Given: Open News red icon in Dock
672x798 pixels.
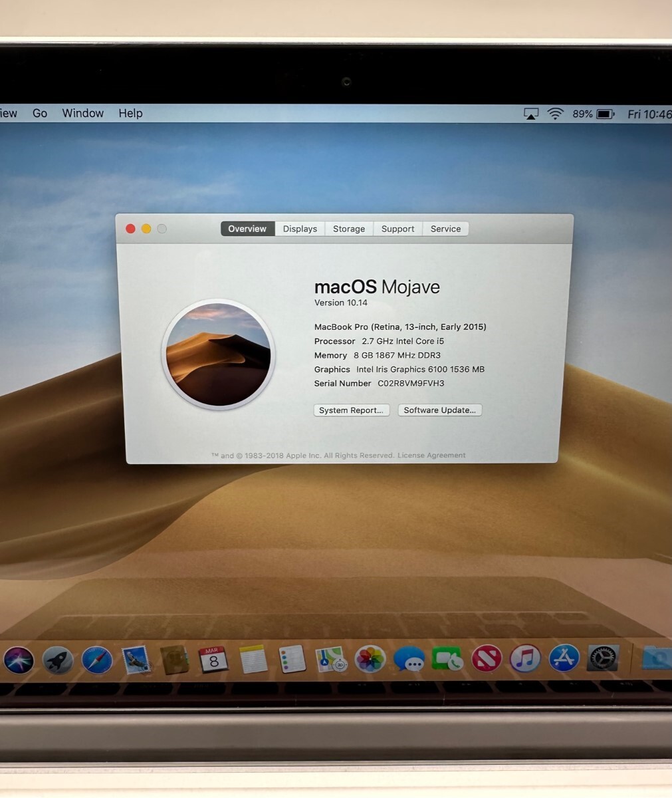Looking at the screenshot, I should click(x=487, y=660).
